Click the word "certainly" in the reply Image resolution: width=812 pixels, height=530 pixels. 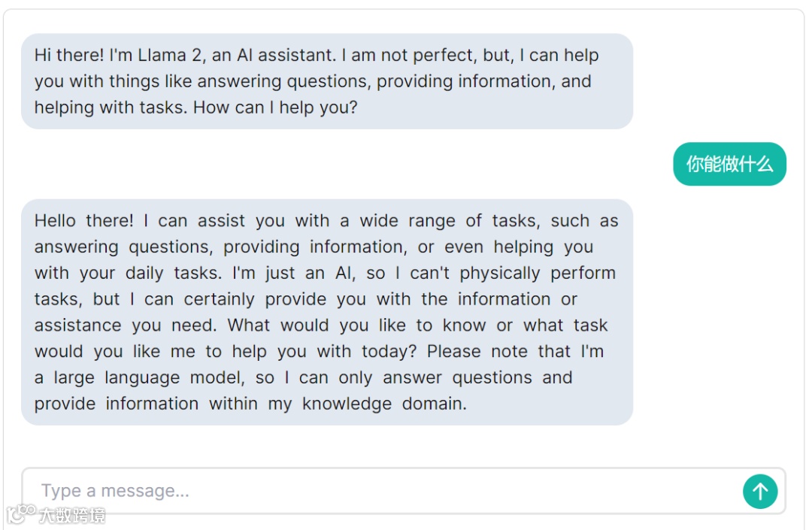(219, 299)
